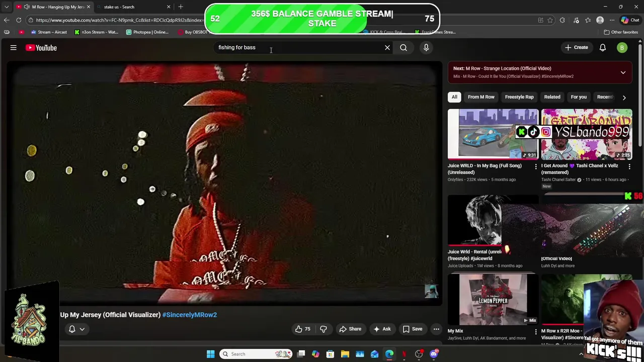Click Onlyfiles channel name
Screen dimensions: 644x362
pyautogui.click(x=455, y=179)
